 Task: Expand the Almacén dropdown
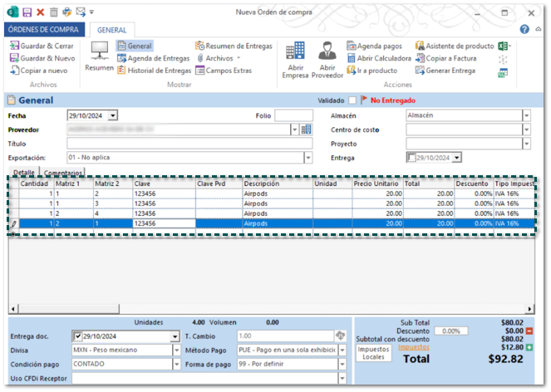click(525, 115)
